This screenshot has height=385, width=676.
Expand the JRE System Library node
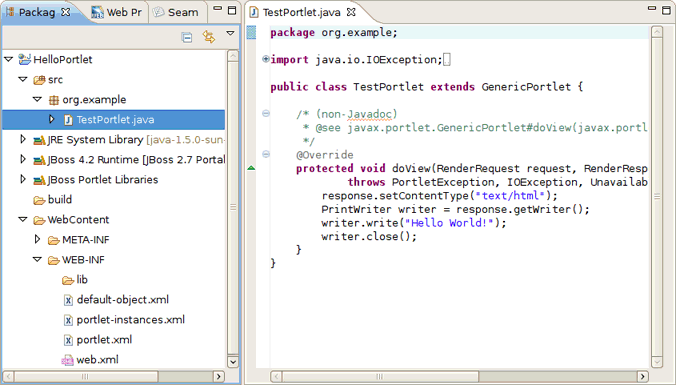click(23, 139)
